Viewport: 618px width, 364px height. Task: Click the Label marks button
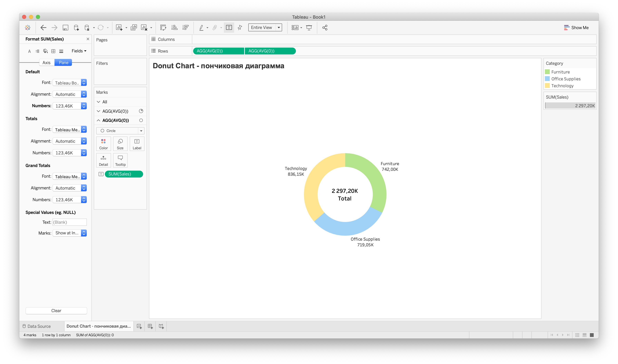pyautogui.click(x=137, y=144)
